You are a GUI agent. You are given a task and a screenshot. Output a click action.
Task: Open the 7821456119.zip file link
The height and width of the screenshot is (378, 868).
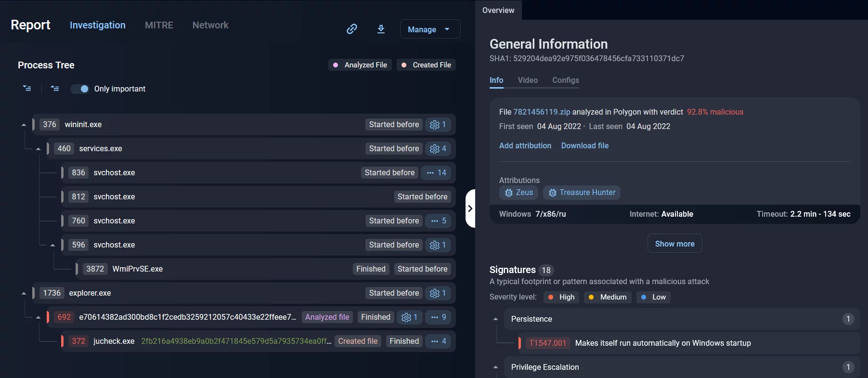coord(542,112)
